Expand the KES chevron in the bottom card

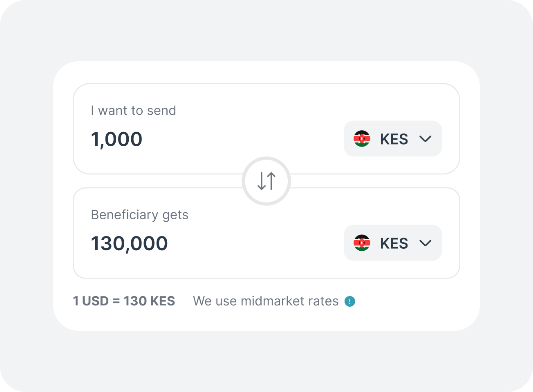tap(425, 243)
